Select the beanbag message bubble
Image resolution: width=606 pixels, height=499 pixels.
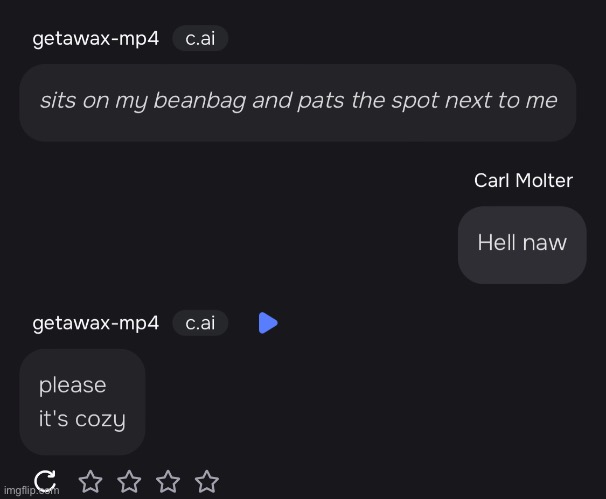(298, 102)
